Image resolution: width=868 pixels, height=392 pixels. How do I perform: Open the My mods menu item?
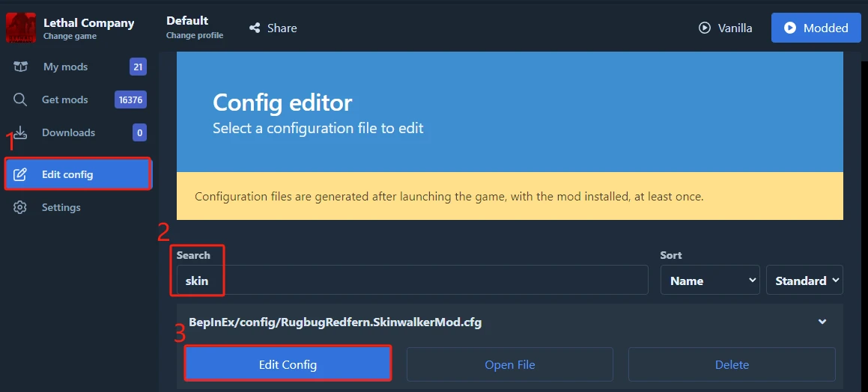click(x=65, y=67)
